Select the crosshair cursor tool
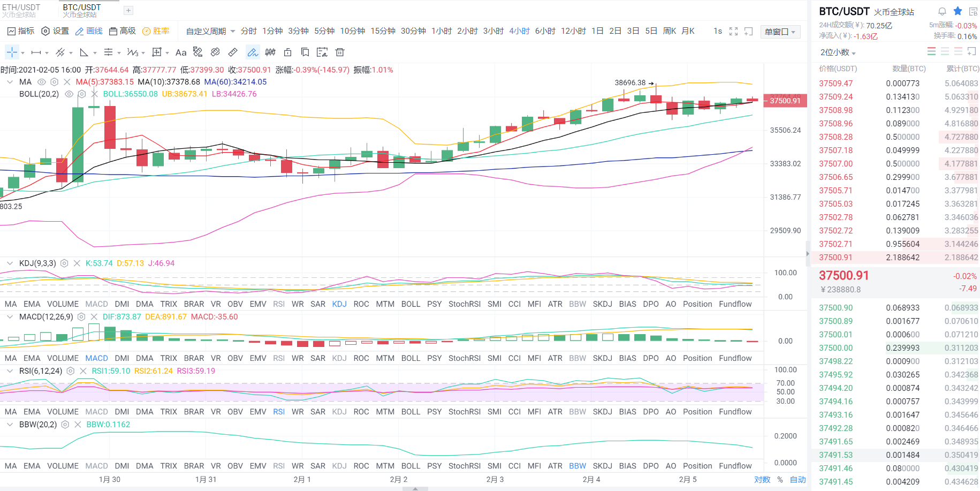 [11, 52]
